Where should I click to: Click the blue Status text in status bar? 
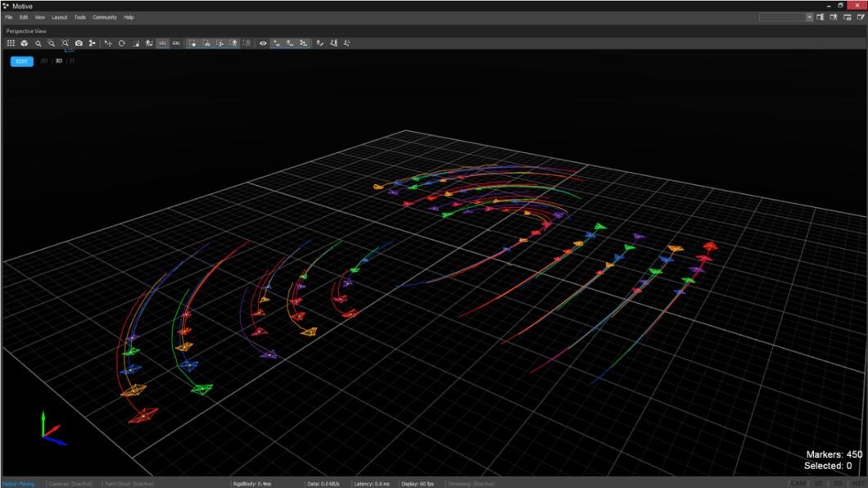[x=18, y=484]
